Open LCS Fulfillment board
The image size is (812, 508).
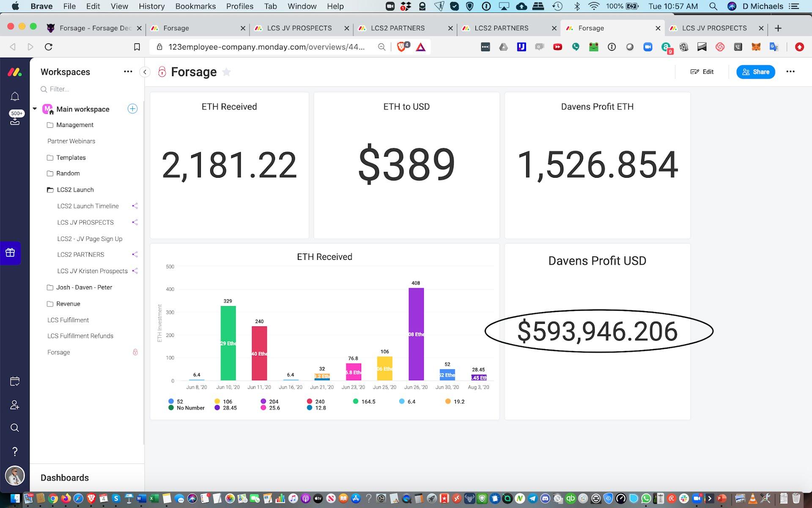tap(68, 320)
